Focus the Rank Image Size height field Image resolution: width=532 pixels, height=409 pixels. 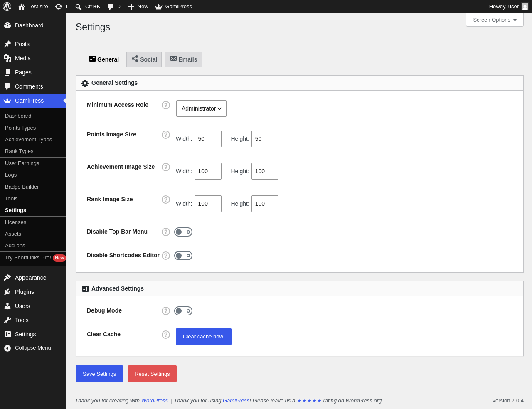coord(265,204)
